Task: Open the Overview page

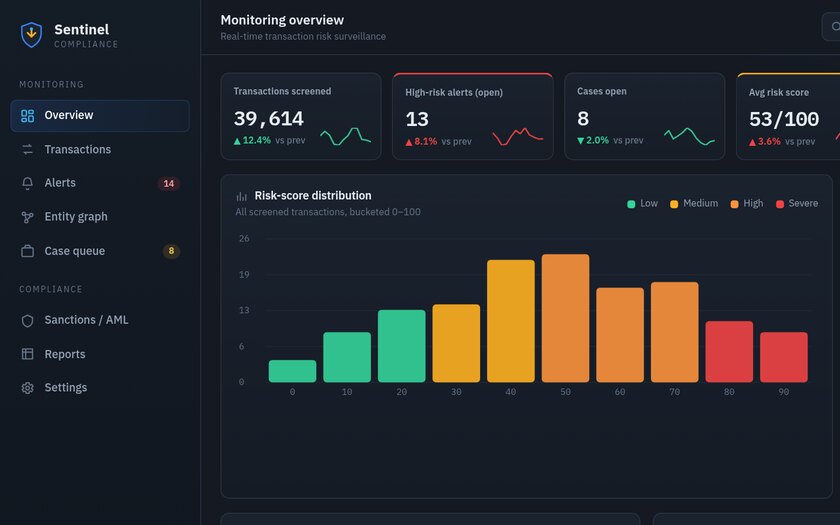Action: point(100,116)
